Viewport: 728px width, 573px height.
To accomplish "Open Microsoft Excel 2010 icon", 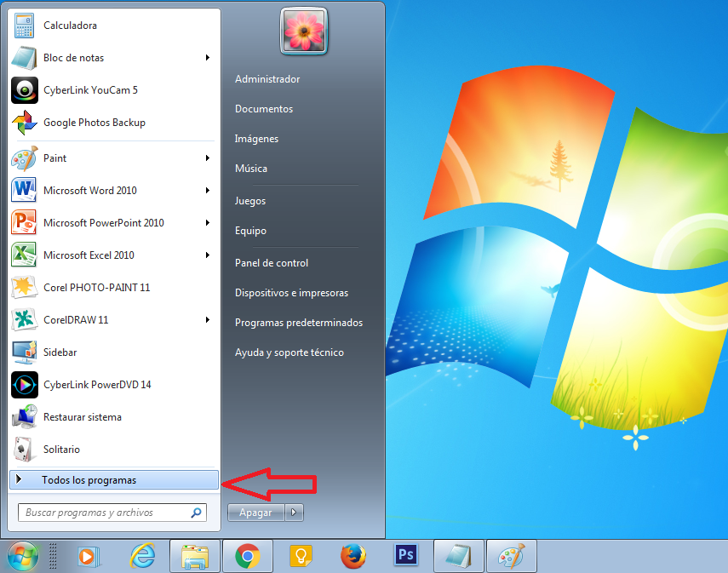I will (x=24, y=255).
